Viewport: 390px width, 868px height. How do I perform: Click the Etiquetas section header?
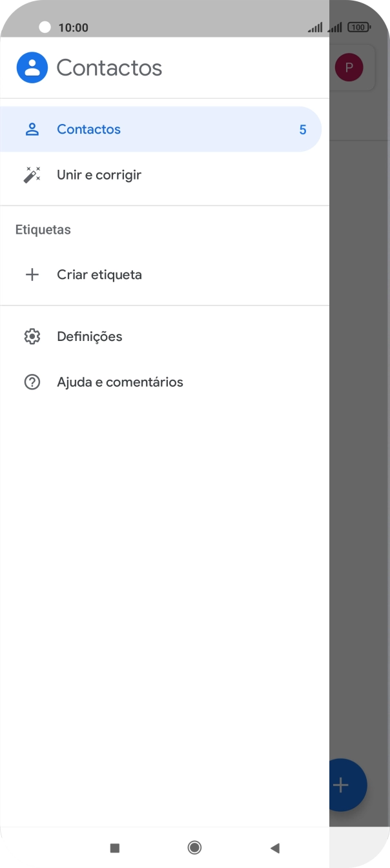tap(43, 229)
